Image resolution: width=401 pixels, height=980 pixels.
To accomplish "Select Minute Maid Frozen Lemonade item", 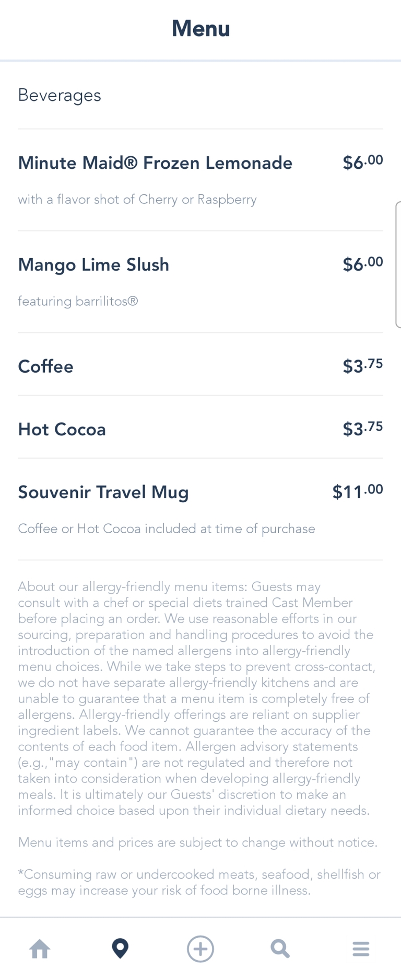I will 155,163.
